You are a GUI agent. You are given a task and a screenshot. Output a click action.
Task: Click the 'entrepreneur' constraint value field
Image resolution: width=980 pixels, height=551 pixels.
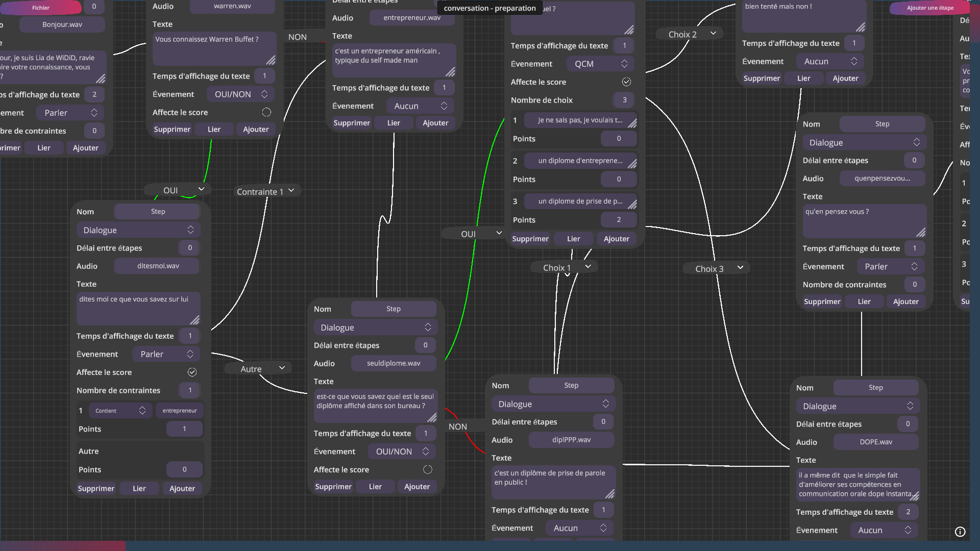(x=180, y=411)
